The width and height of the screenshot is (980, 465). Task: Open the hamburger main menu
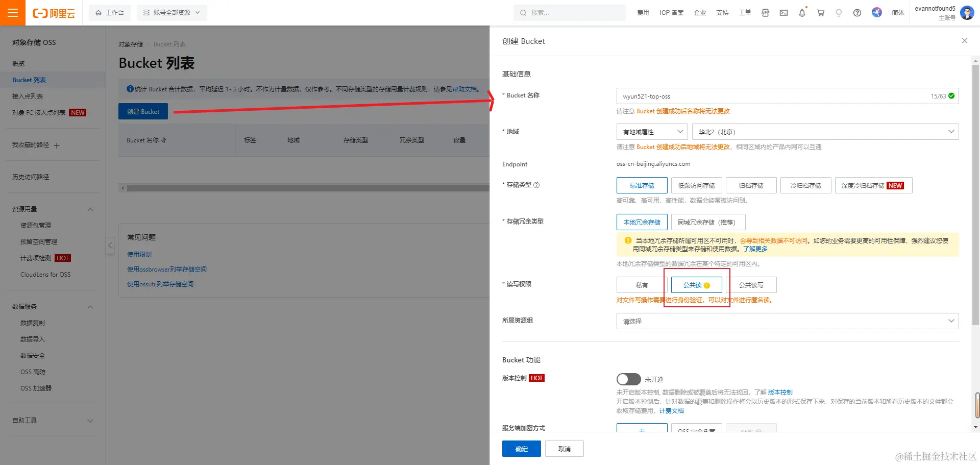13,13
